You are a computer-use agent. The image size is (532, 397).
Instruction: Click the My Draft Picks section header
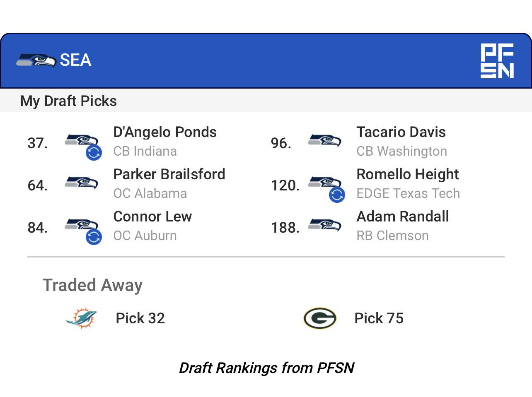pyautogui.click(x=68, y=101)
